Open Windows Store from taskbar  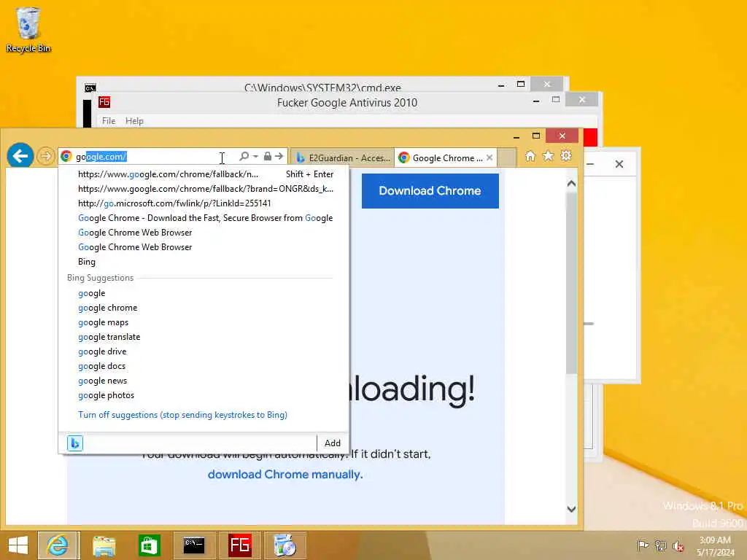pos(149,545)
